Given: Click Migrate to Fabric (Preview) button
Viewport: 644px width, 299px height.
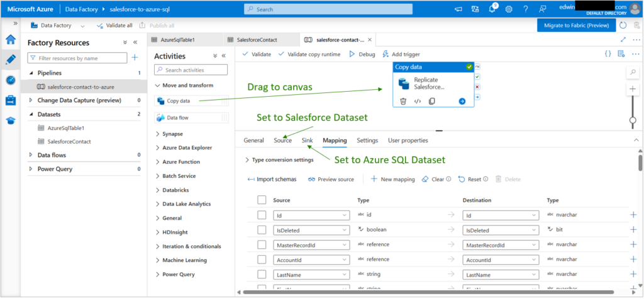Looking at the screenshot, I should point(576,25).
